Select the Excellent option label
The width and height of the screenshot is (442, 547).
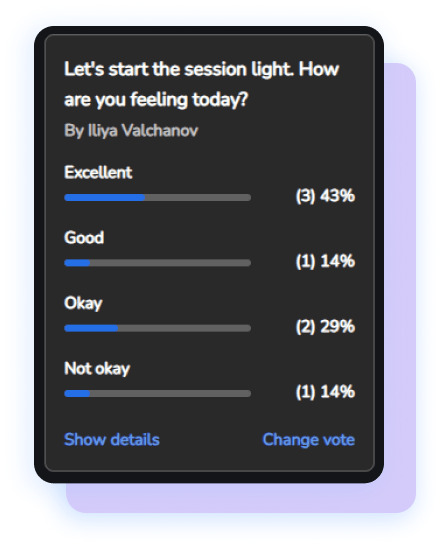[x=98, y=172]
